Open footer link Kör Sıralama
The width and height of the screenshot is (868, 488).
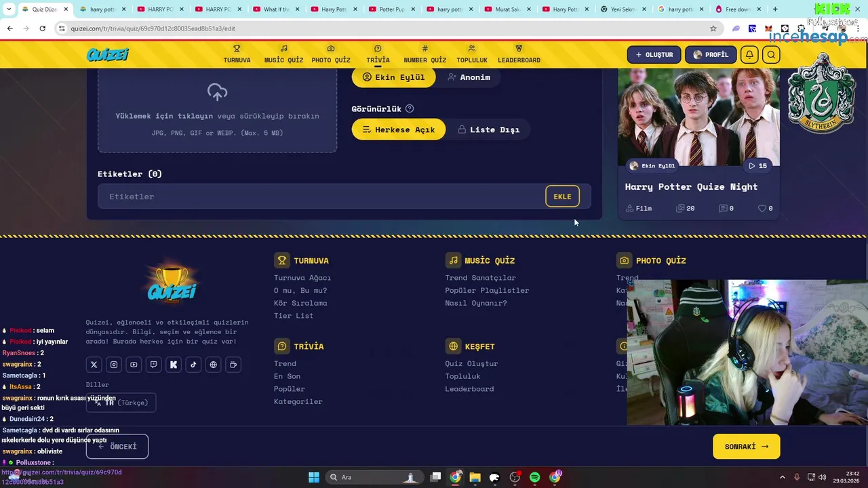(x=300, y=303)
